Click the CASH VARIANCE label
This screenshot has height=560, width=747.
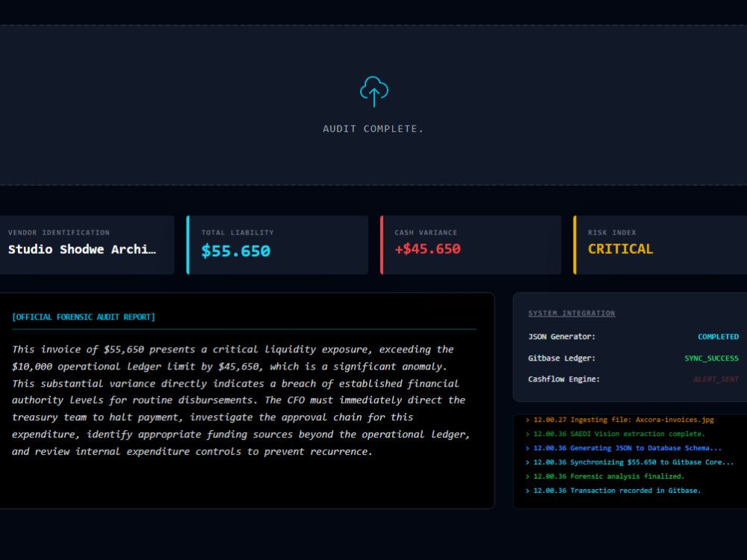(x=426, y=232)
